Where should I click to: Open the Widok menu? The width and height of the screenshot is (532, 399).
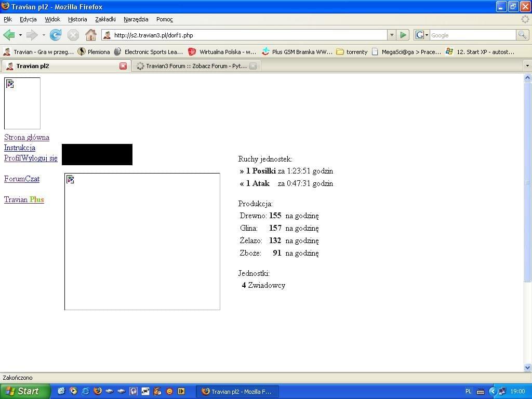(x=52, y=19)
